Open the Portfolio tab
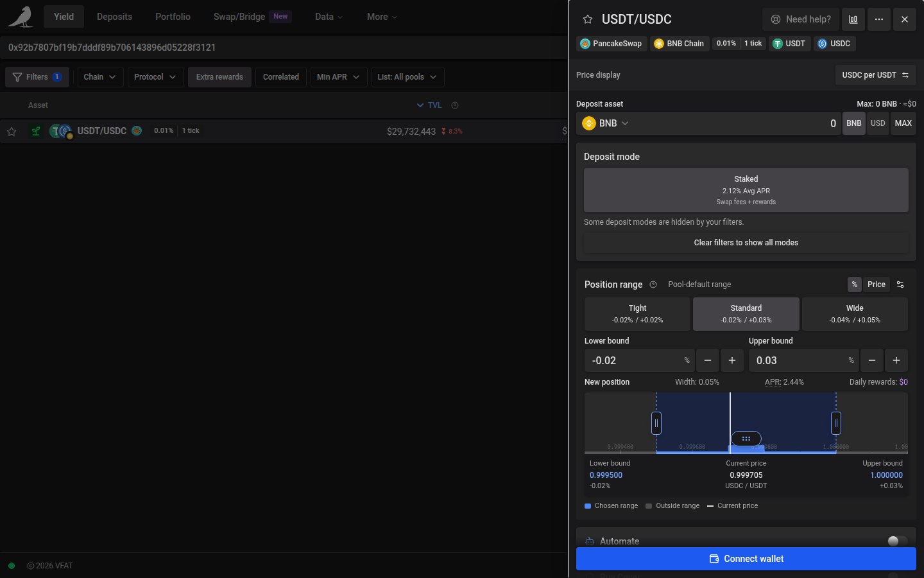The image size is (924, 578). [x=173, y=17]
